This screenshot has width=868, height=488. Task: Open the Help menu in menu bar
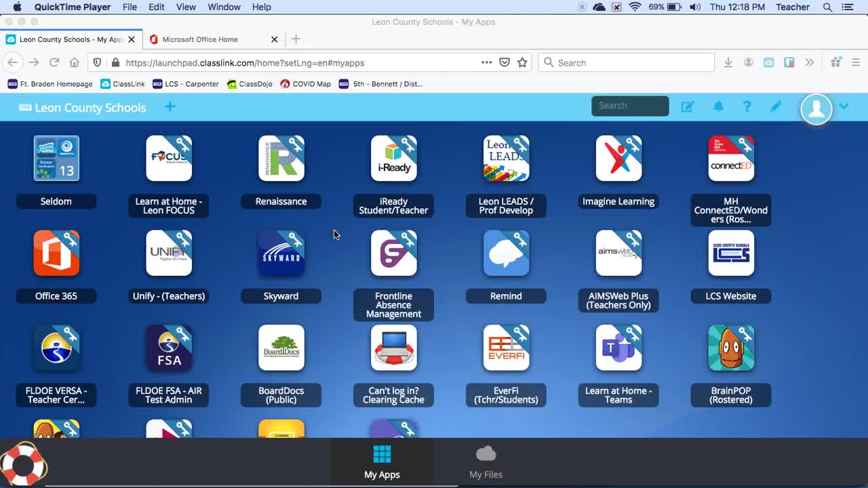262,7
